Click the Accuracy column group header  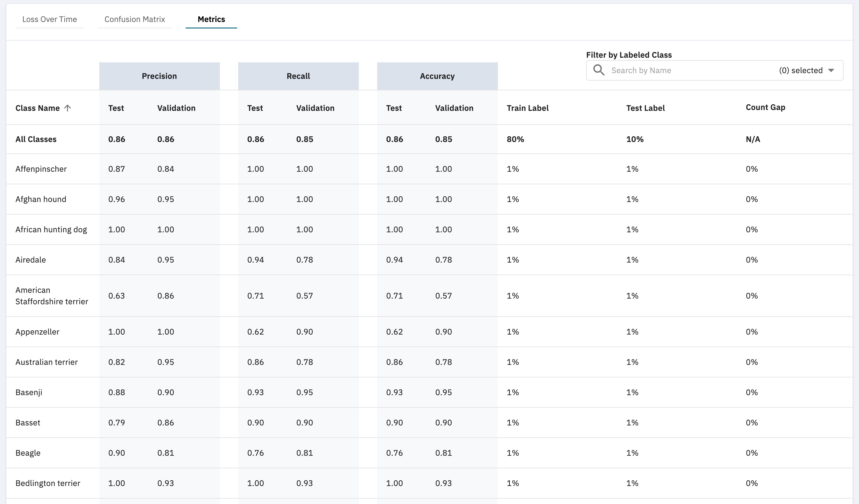point(437,76)
